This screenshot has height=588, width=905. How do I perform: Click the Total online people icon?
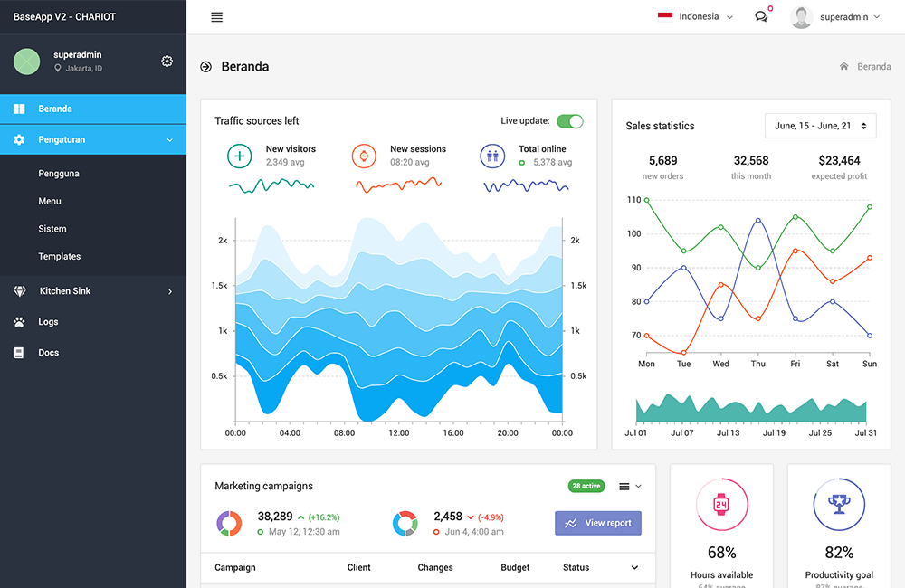492,156
